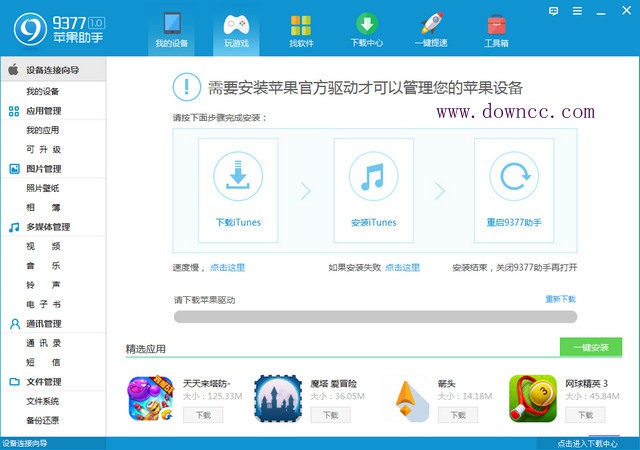The image size is (640, 450).
Task: Click the app size text 大小：125.33M
Action: 213,396
